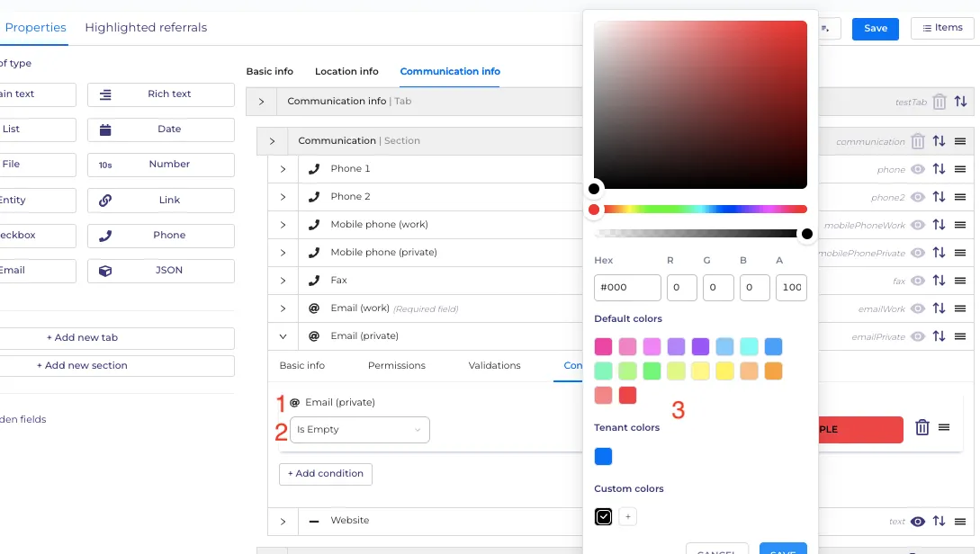This screenshot has height=554, width=980.
Task: Click sort arrows on phone2 row
Action: click(x=939, y=197)
